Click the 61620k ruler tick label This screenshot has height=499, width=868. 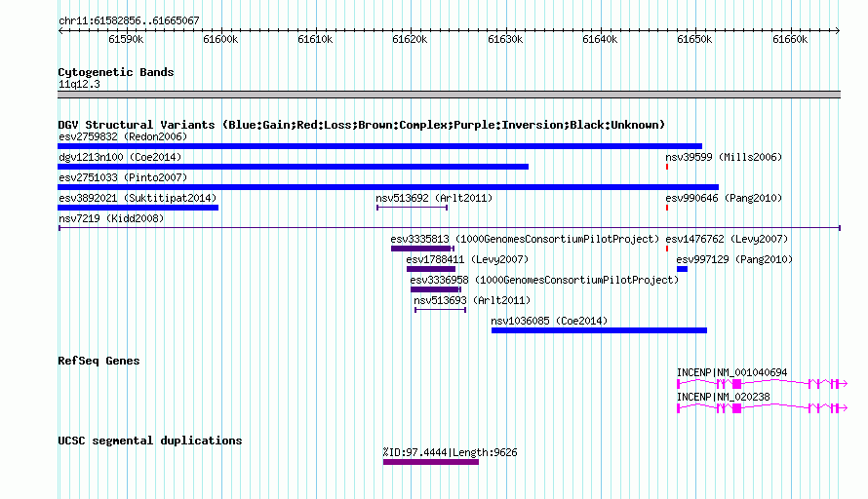410,39
